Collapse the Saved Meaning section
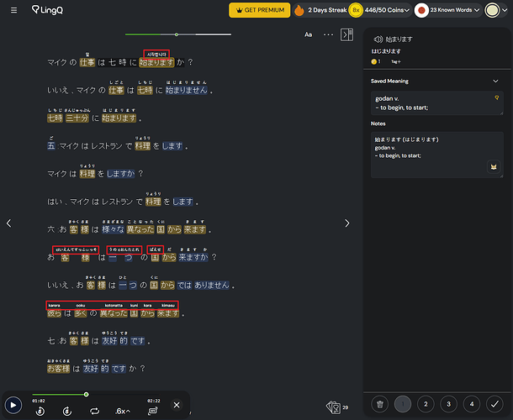The width and height of the screenshot is (513, 420). click(x=495, y=81)
